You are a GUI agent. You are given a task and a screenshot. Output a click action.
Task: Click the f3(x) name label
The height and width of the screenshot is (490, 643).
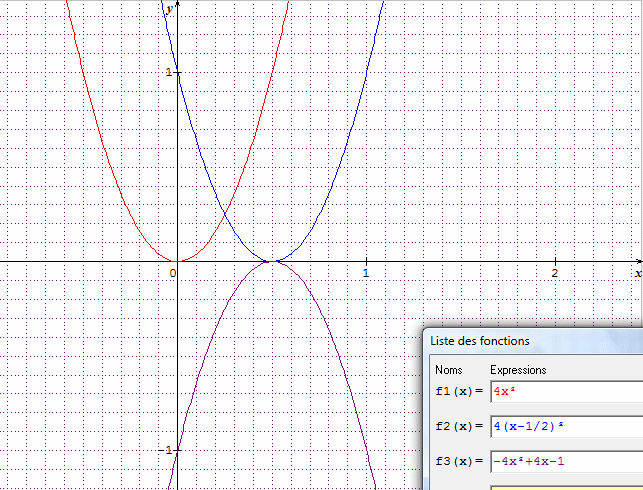(x=459, y=462)
